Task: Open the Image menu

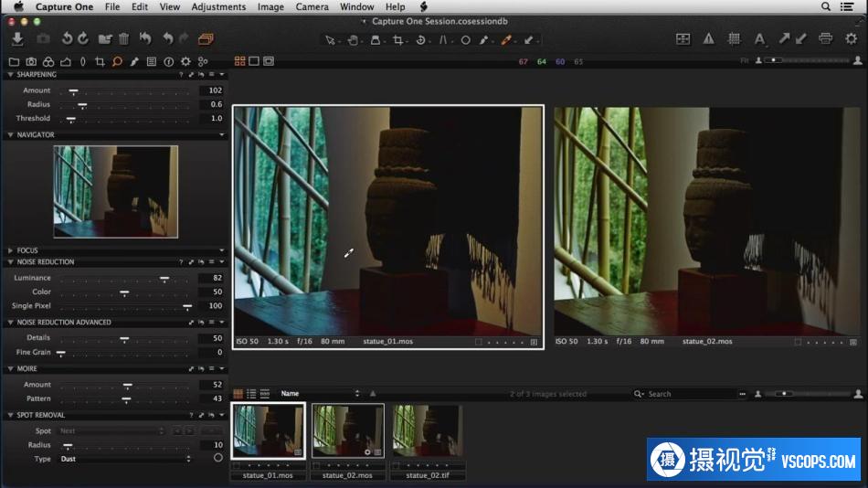Action: 270,6
